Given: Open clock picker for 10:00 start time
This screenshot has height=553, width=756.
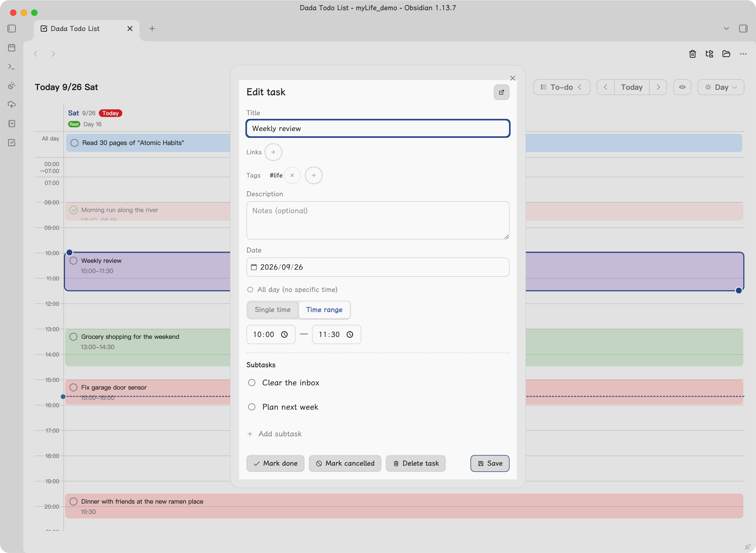Looking at the screenshot, I should (284, 334).
